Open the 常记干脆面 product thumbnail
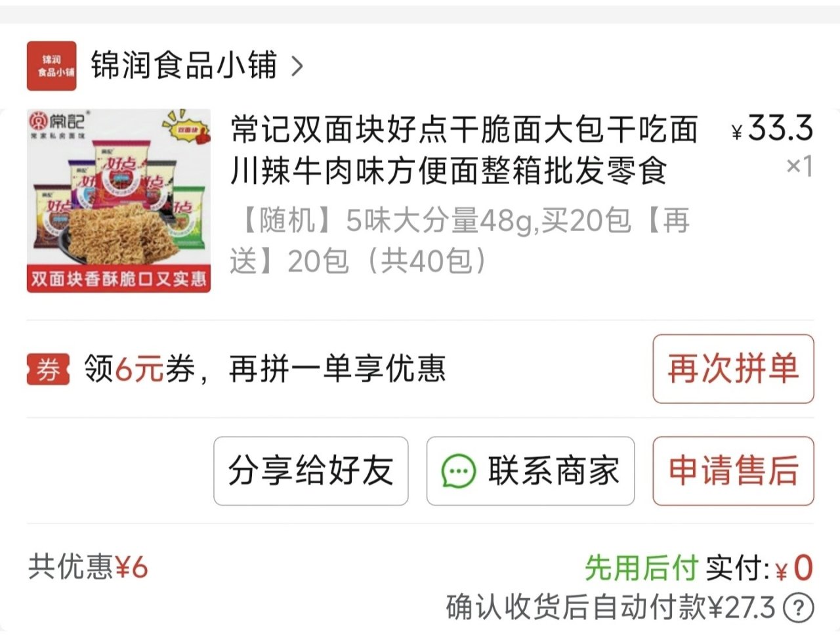 tap(119, 200)
